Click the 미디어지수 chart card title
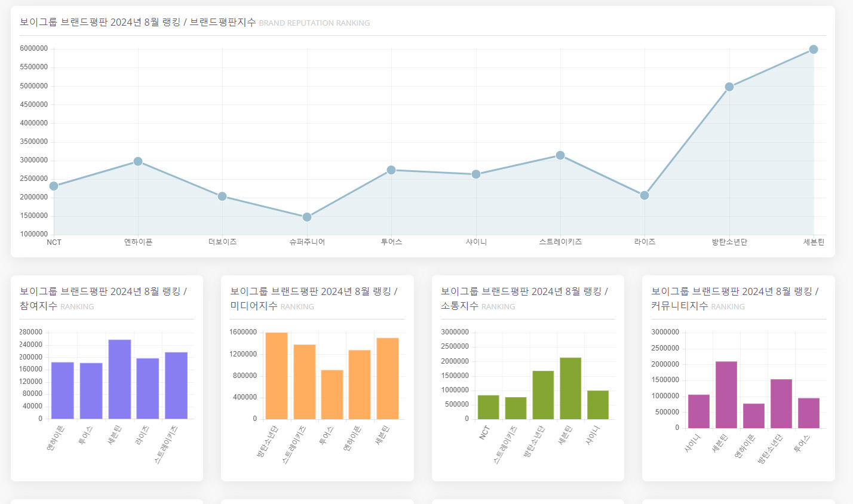 [314, 298]
